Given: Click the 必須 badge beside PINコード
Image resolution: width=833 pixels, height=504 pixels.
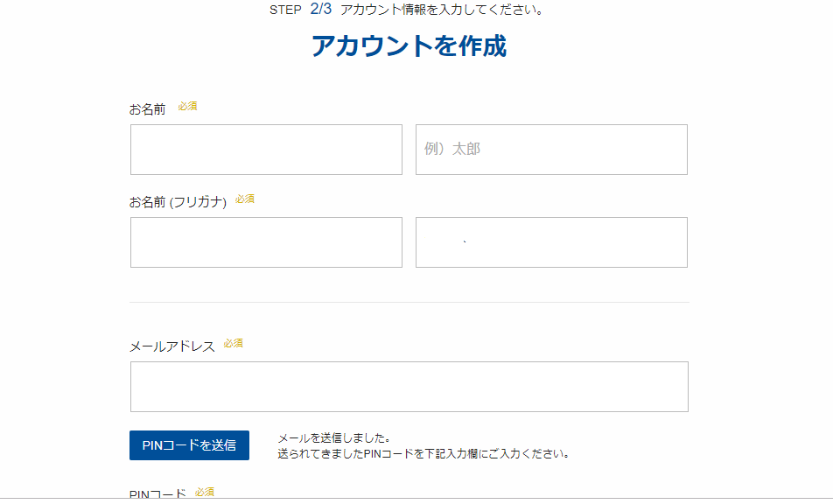Looking at the screenshot, I should [x=205, y=493].
